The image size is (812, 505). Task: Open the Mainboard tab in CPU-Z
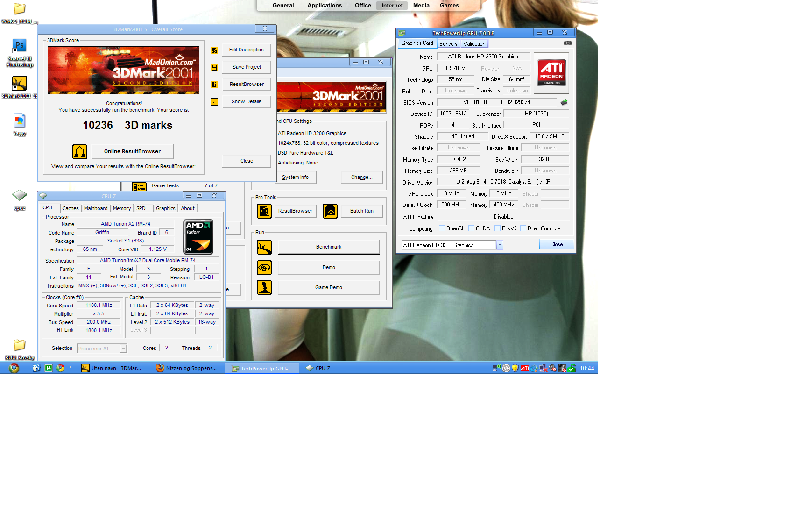click(96, 208)
